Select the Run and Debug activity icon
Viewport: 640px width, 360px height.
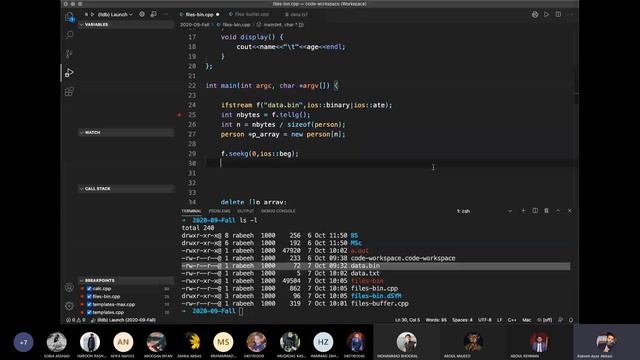pyautogui.click(x=69, y=73)
